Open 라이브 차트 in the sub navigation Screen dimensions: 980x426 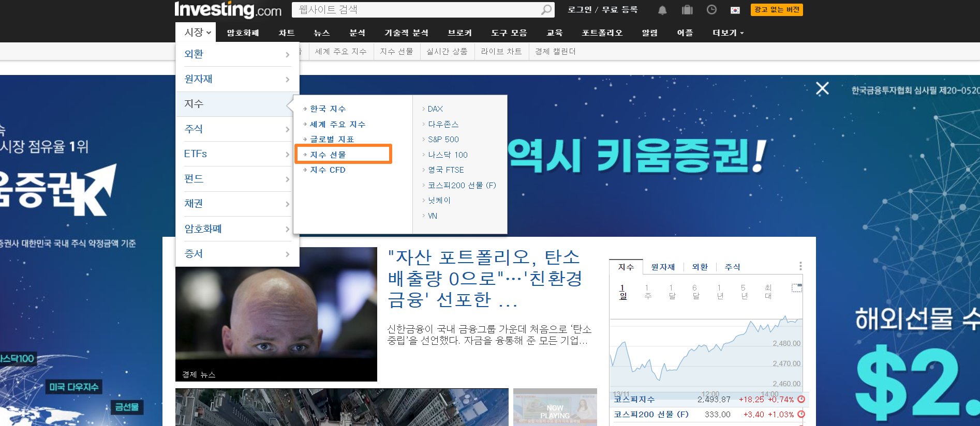501,51
